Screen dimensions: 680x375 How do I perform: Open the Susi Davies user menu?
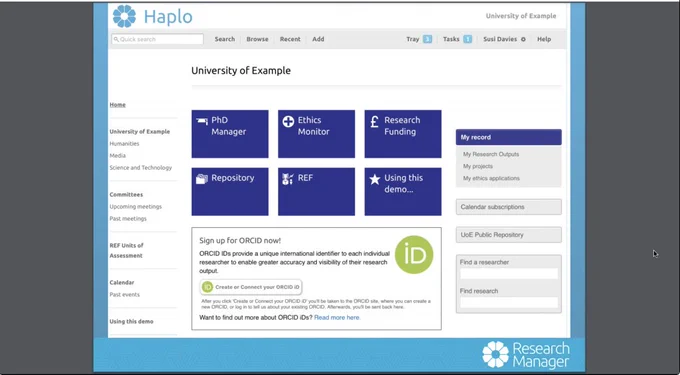[x=500, y=39]
